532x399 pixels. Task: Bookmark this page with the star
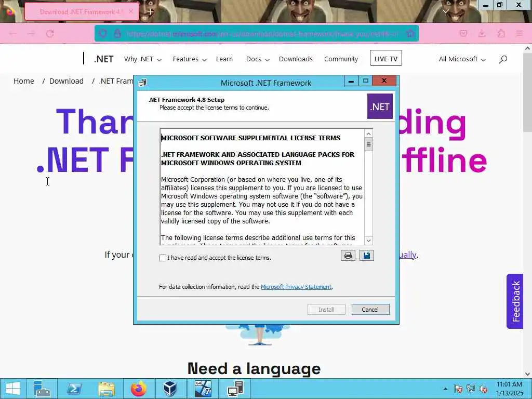410,33
